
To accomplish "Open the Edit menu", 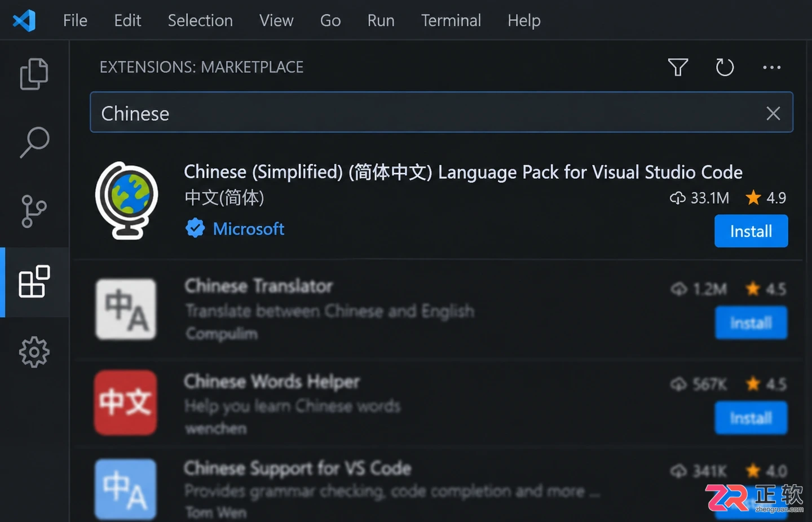I will pos(127,20).
